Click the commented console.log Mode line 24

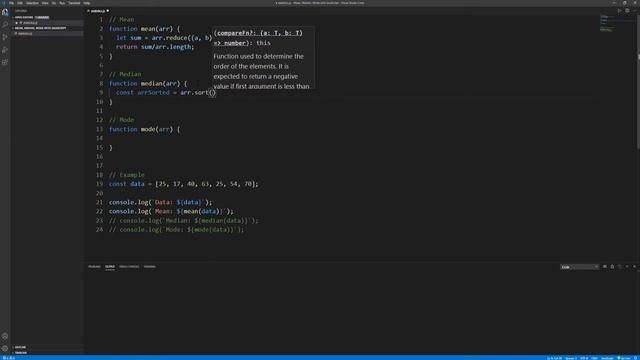[x=176, y=229]
